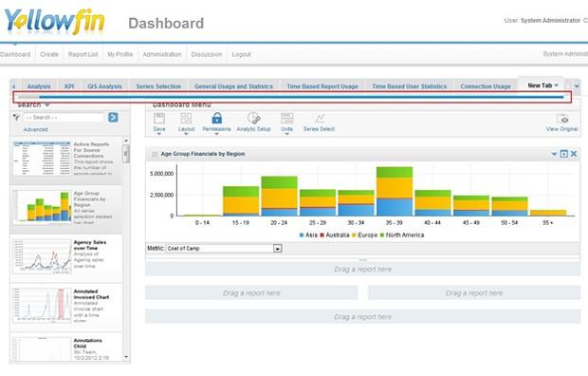588x376 pixels.
Task: Click the filter icon beside search box
Action: click(x=17, y=117)
